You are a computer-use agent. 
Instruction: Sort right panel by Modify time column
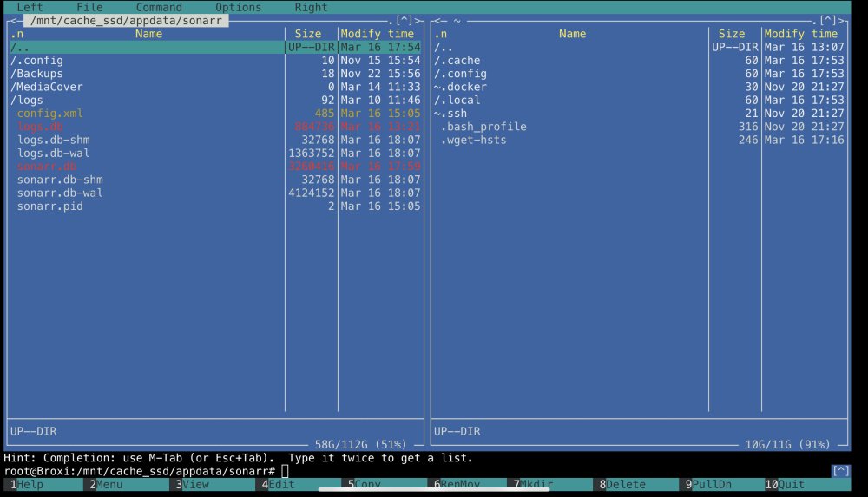(x=801, y=34)
